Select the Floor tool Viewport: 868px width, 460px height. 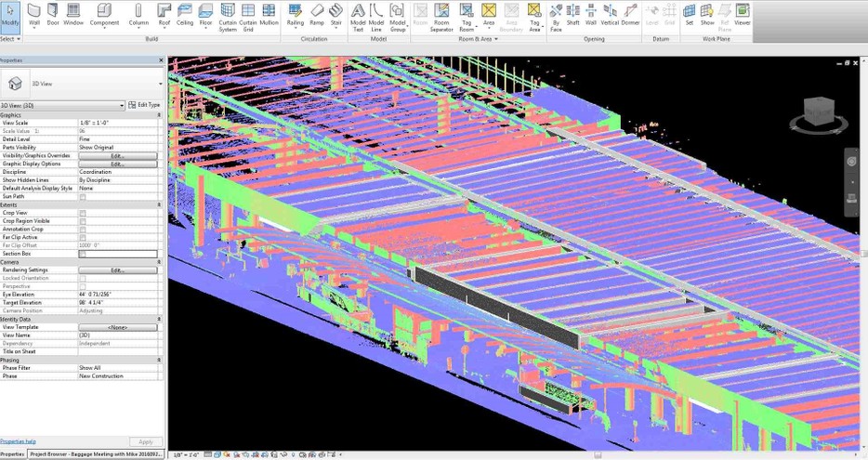point(205,16)
